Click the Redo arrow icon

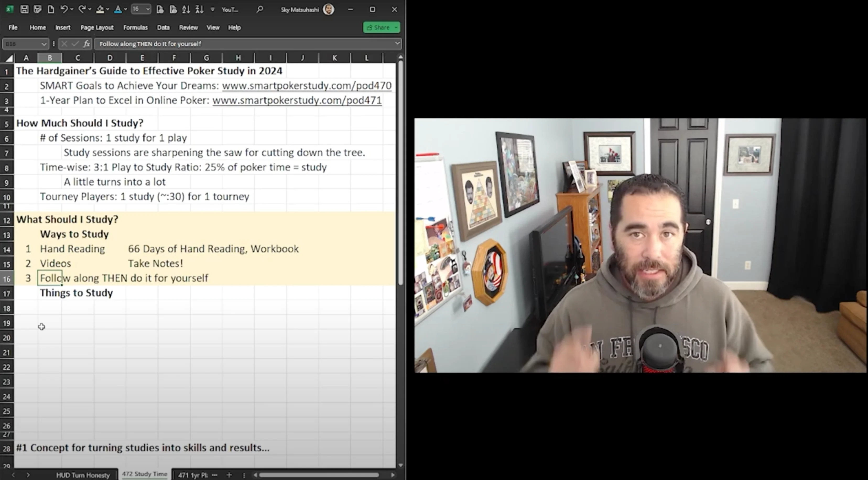click(82, 9)
